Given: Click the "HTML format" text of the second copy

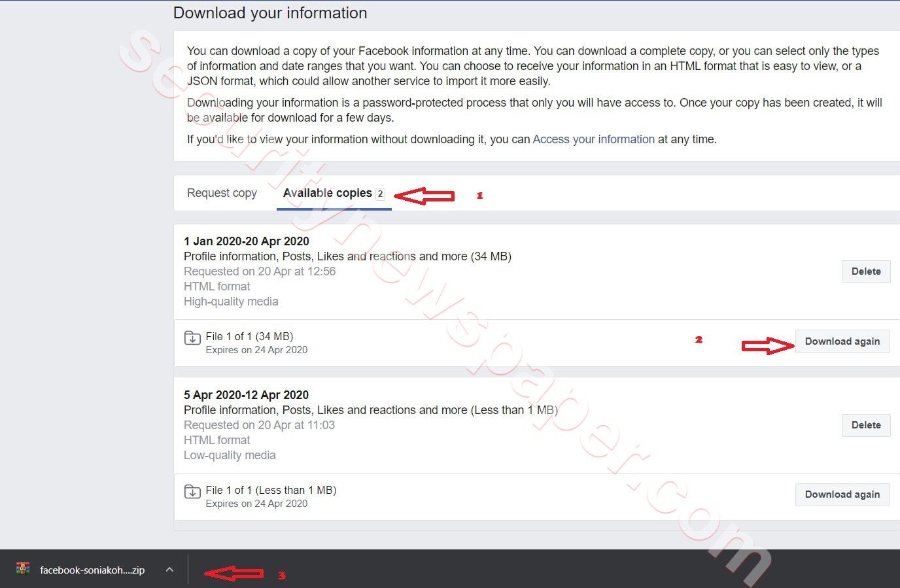Looking at the screenshot, I should pyautogui.click(x=216, y=440).
